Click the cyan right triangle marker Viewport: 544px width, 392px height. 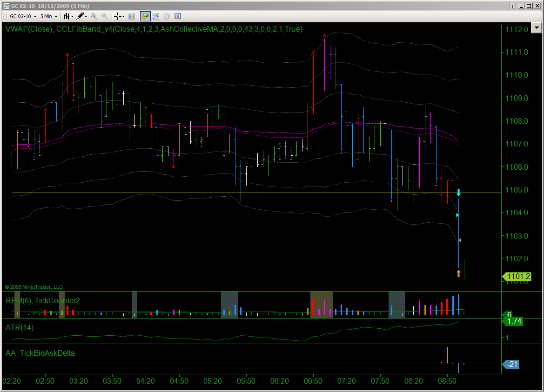pos(457,215)
